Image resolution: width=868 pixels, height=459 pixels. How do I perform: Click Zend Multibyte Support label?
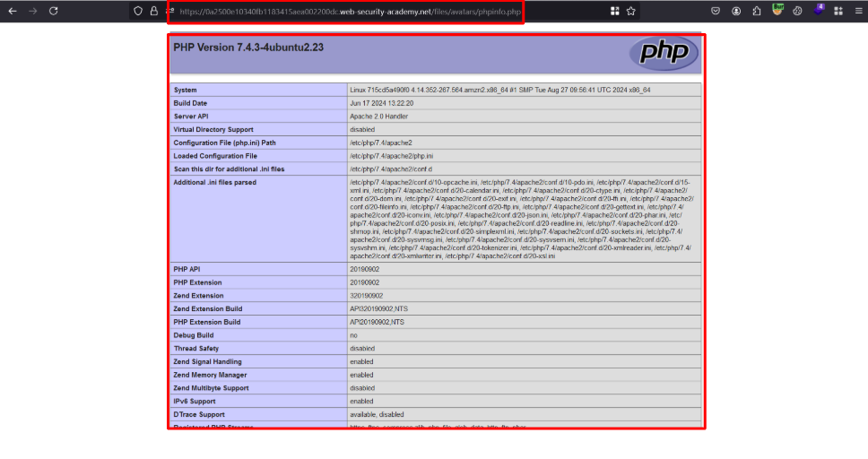coord(211,389)
